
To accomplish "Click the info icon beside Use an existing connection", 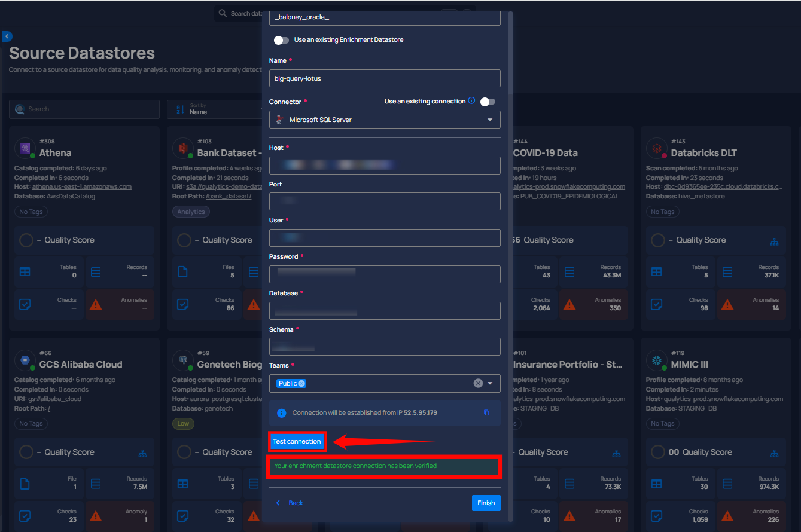I will (x=471, y=100).
